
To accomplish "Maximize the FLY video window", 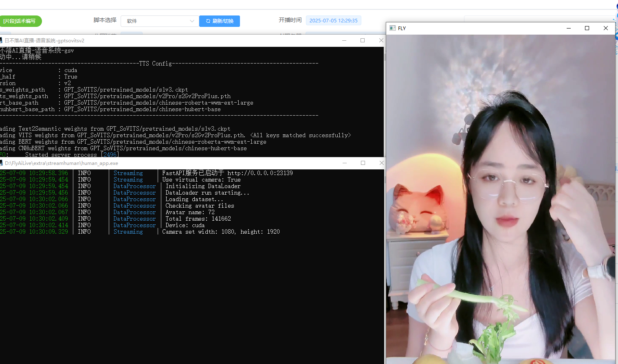I will [x=587, y=28].
